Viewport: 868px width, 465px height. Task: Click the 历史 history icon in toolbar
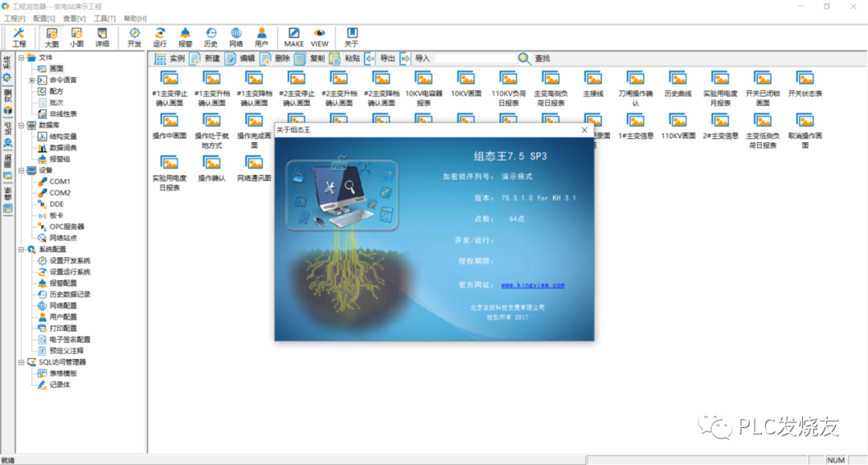[x=211, y=36]
